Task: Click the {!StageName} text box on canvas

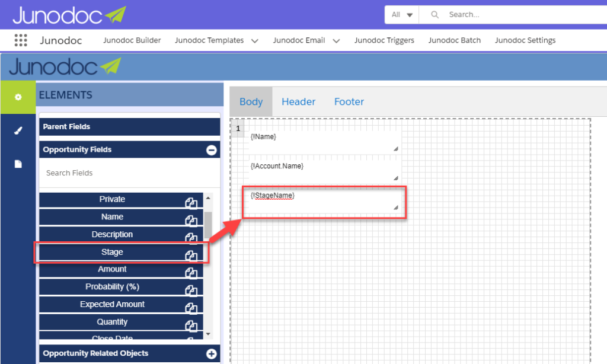Action: click(x=324, y=201)
